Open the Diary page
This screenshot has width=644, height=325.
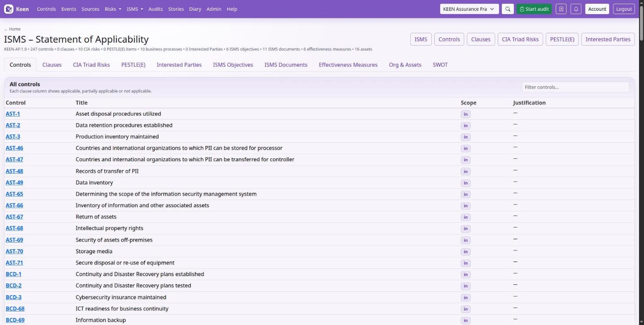pos(195,9)
